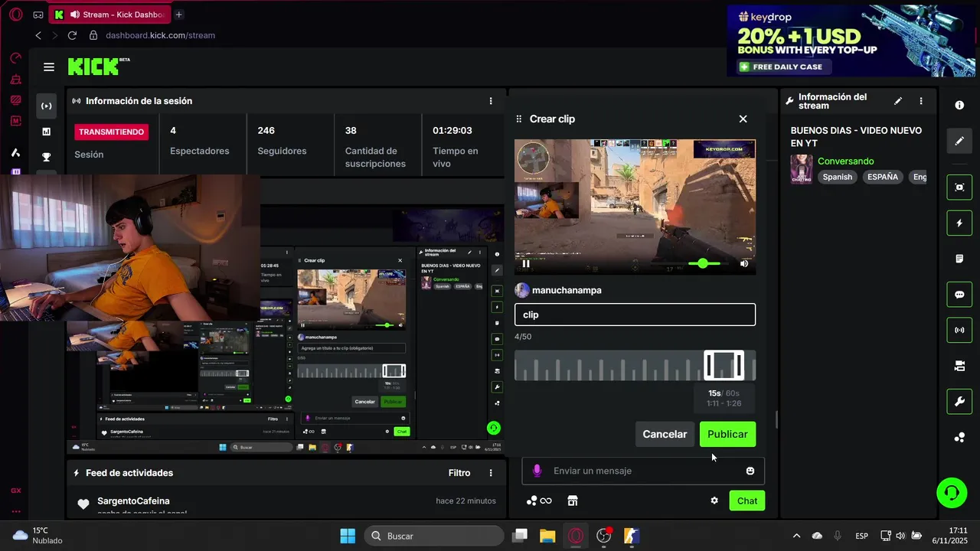Click the clip timeline waveform track

(x=635, y=365)
